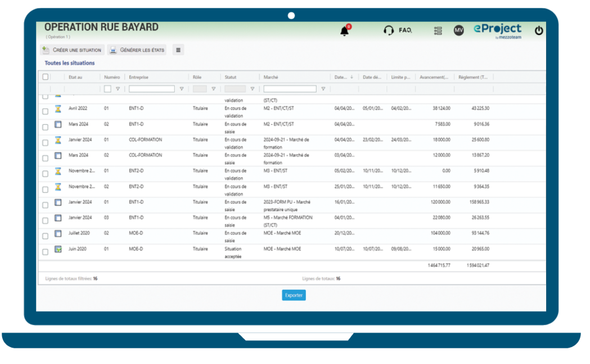Screen dimensions: 590x364
Task: Check the Mars 2024 ENT1-D row checkbox
Action: 45,127
